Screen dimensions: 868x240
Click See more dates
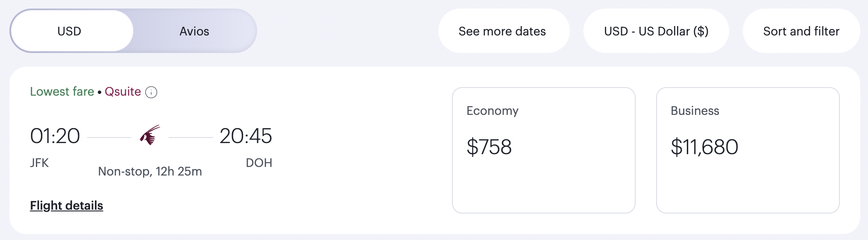click(502, 31)
